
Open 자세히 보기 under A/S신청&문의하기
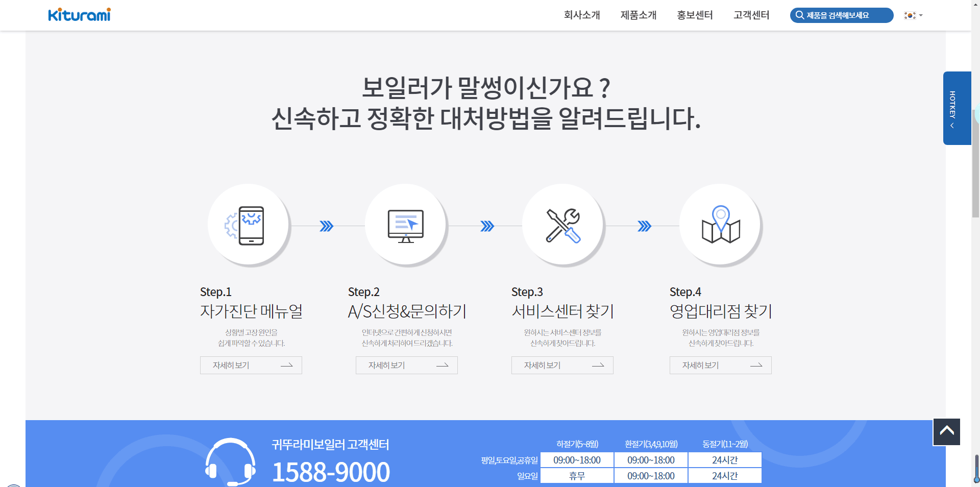[407, 366]
